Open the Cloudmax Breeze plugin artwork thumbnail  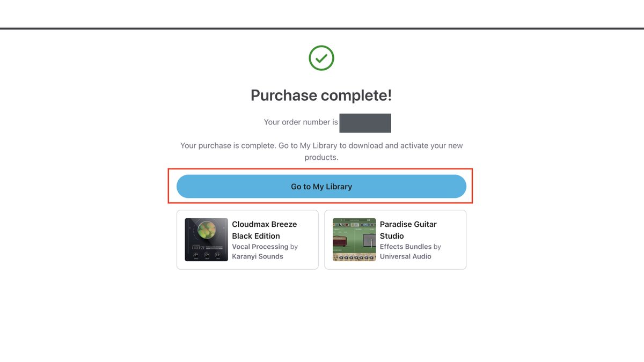(207, 240)
